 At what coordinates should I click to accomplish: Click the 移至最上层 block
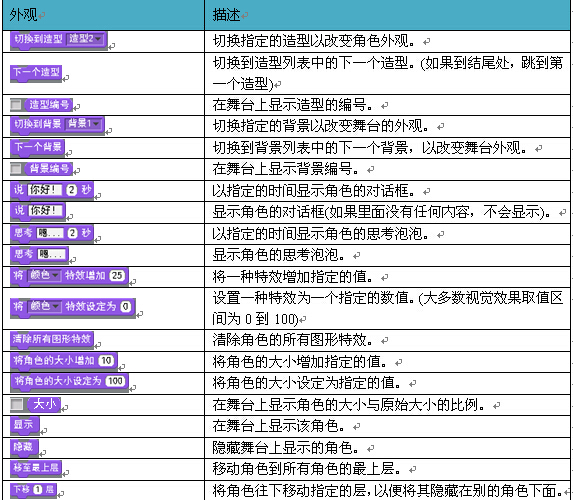coord(36,468)
